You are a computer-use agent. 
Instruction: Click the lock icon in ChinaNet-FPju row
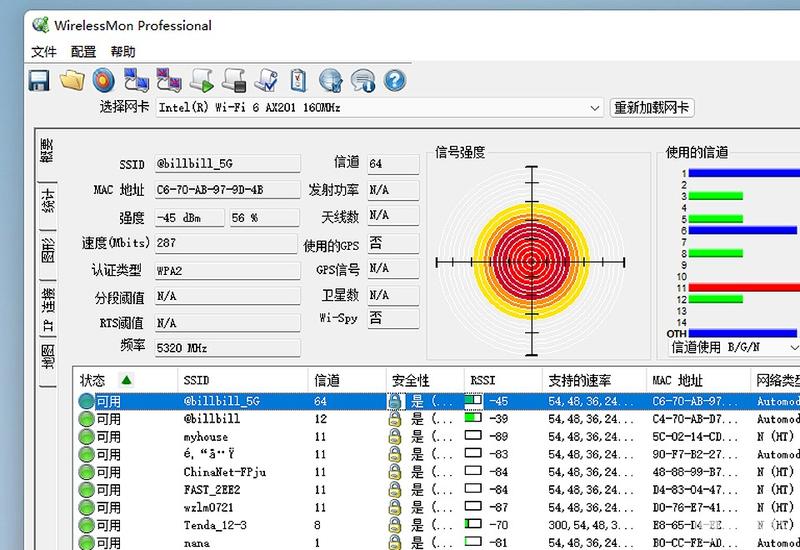[394, 472]
